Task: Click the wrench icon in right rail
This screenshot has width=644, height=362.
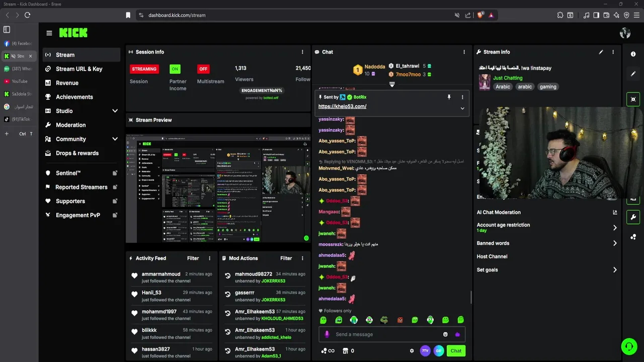Action: point(633,217)
